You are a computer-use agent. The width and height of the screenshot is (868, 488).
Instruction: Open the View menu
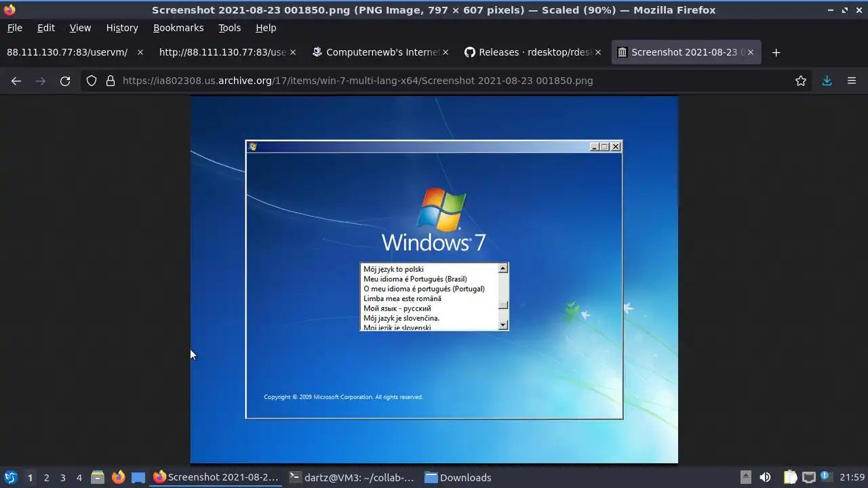[80, 28]
